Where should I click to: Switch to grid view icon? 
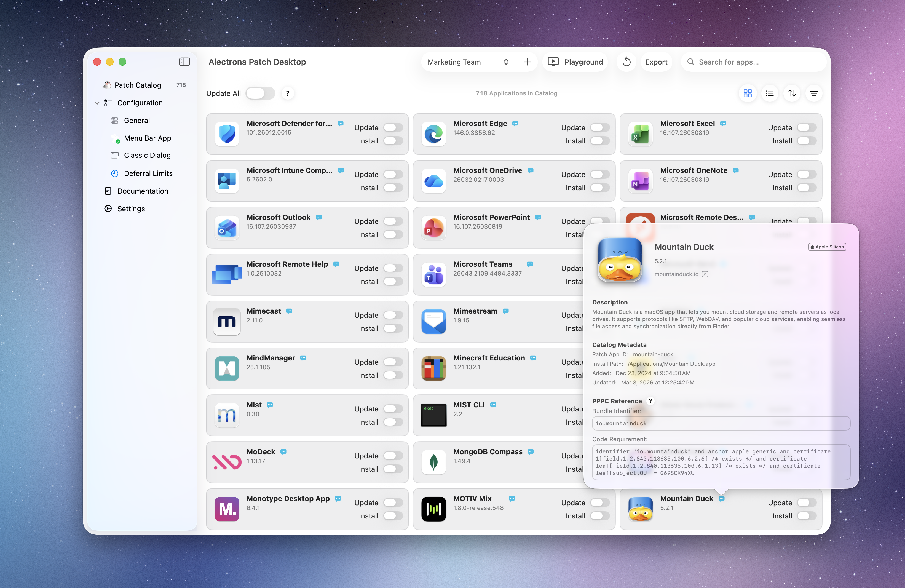[748, 93]
